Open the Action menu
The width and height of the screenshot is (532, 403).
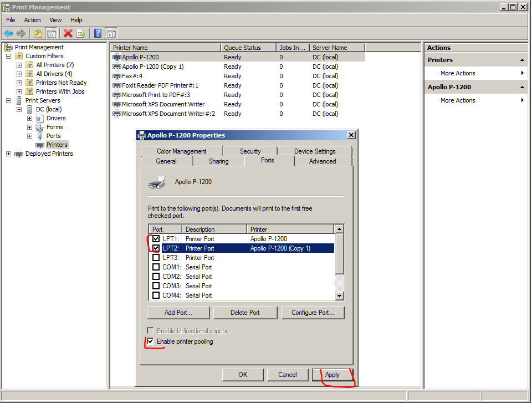(32, 20)
